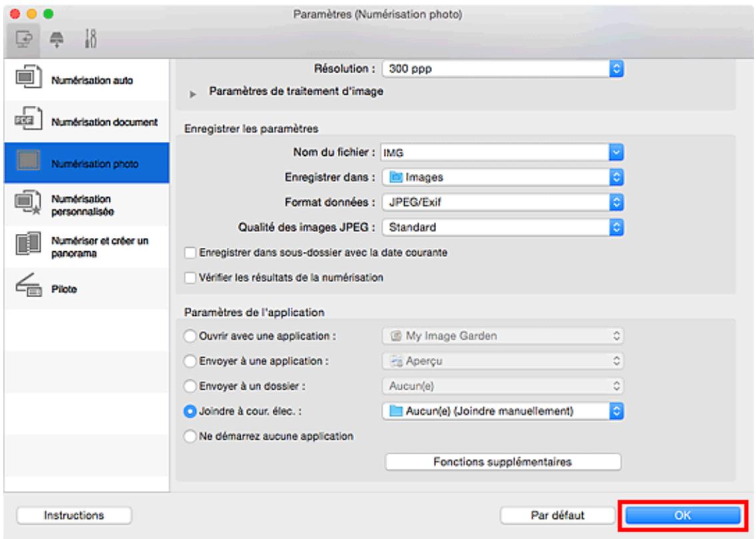Expand Paramètres de traitement d'image
Viewport: 756px width, 539px height.
(x=193, y=95)
